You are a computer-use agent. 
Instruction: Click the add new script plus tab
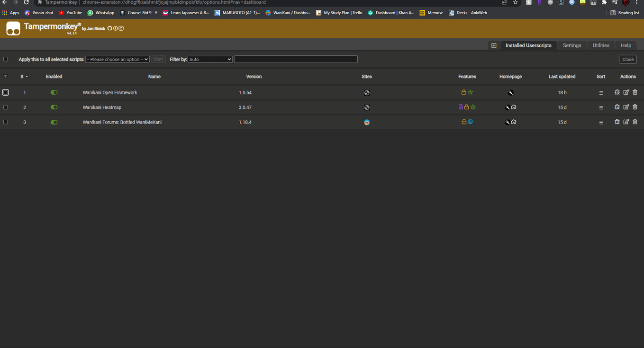[494, 45]
